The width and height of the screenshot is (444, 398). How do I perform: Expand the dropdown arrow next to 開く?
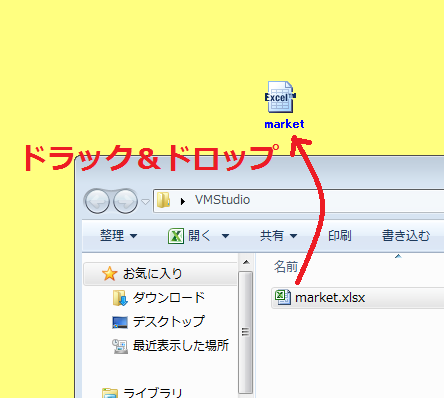click(x=225, y=236)
